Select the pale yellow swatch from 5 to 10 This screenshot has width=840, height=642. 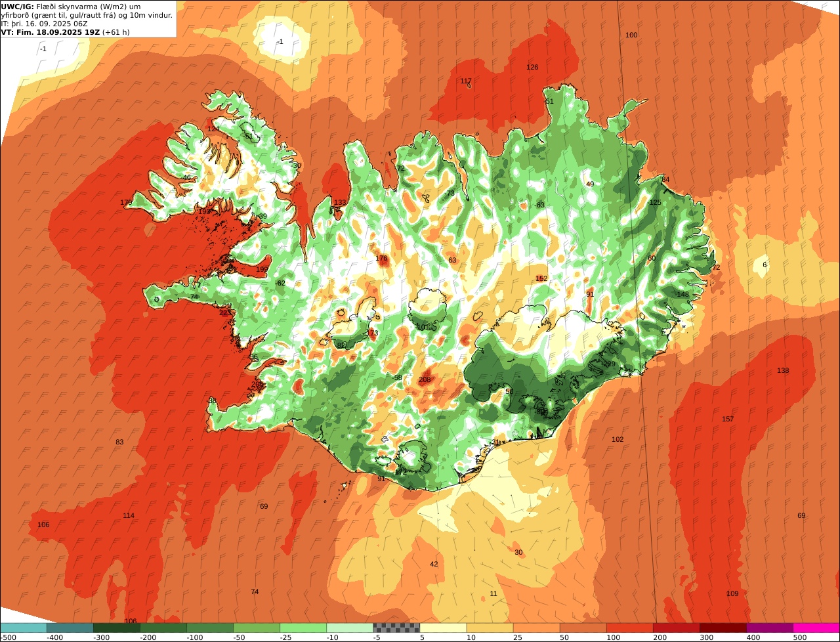pos(443,628)
